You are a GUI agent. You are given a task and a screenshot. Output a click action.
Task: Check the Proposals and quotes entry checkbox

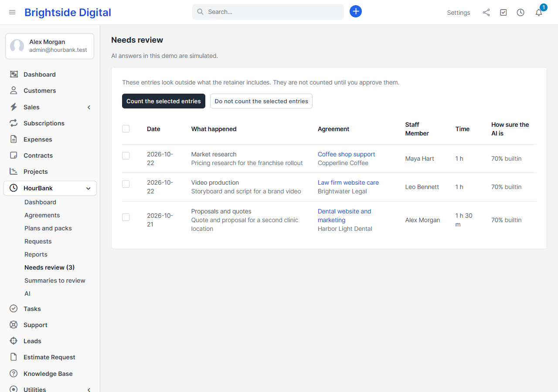[126, 217]
